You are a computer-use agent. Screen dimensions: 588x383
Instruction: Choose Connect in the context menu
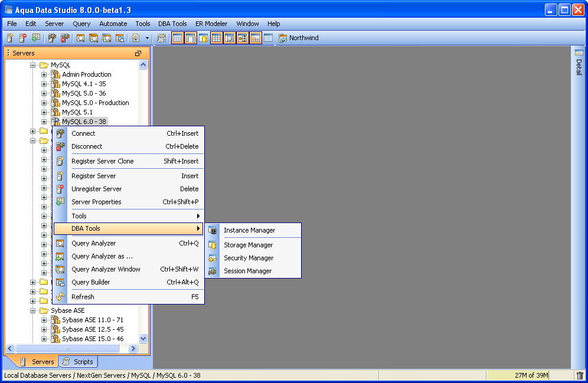tap(129, 133)
